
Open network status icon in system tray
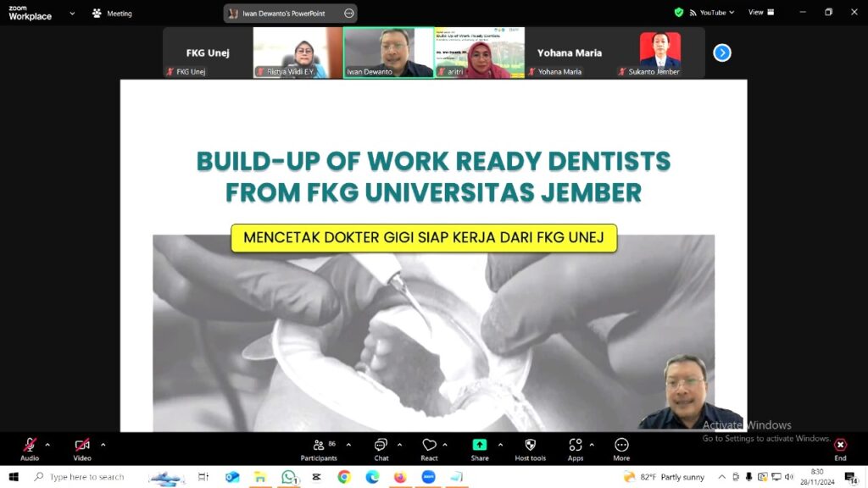pyautogui.click(x=776, y=477)
